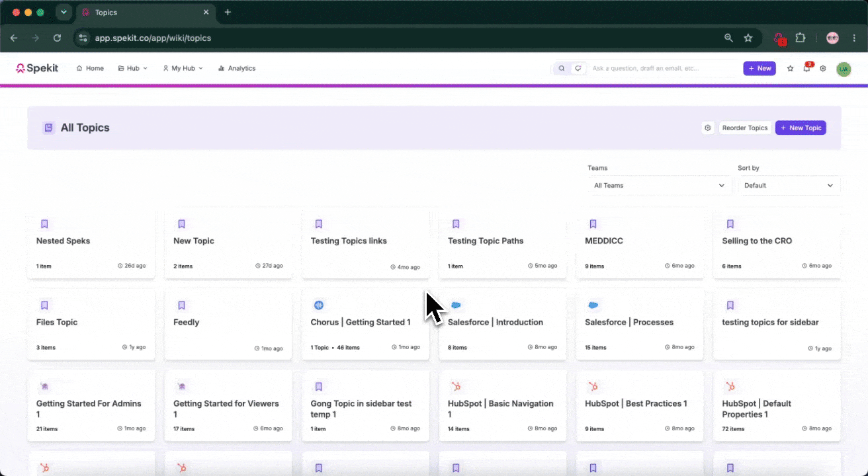Open the Feedly topic

(x=228, y=325)
